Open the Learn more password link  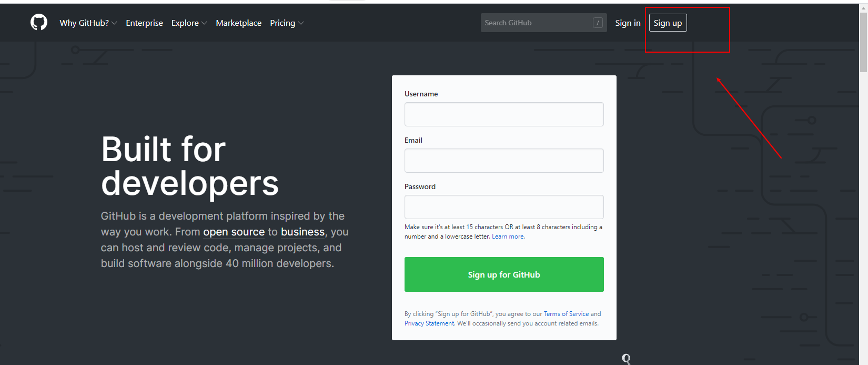pyautogui.click(x=508, y=236)
